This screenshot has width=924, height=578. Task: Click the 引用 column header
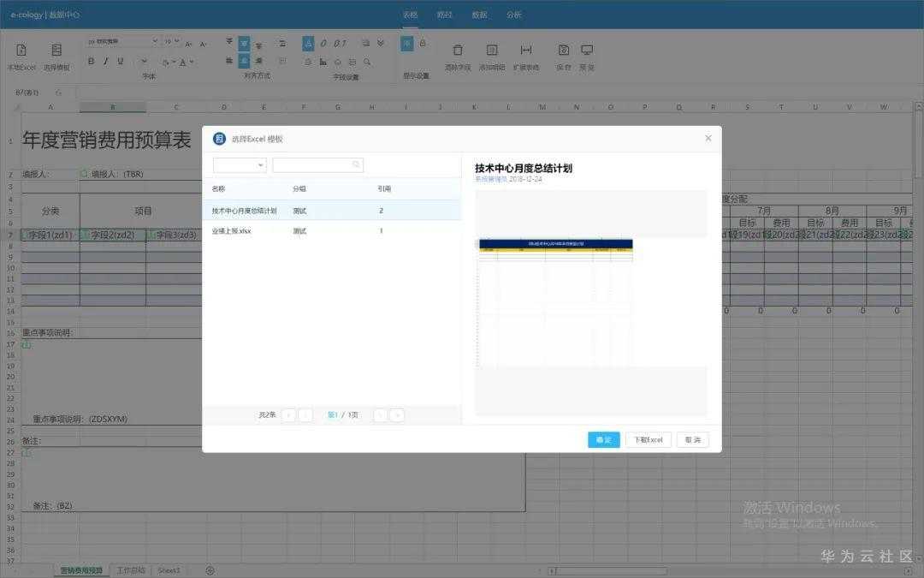point(384,188)
